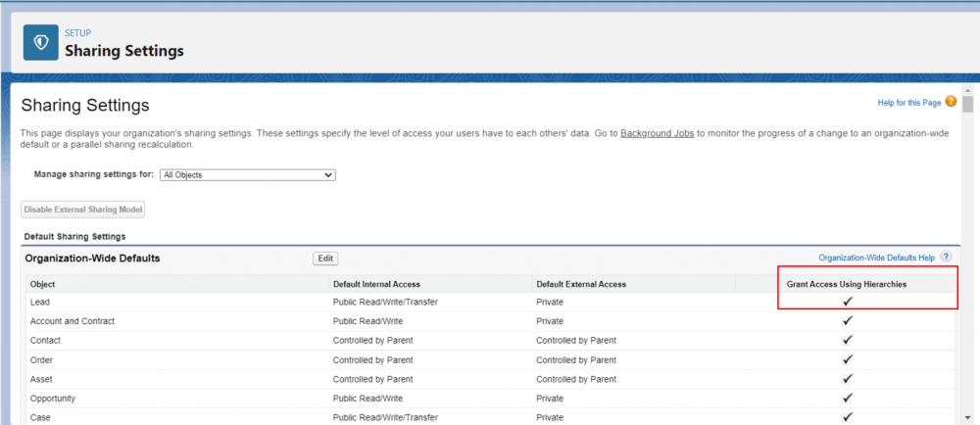Click the Default Internal Access column header

pyautogui.click(x=375, y=284)
